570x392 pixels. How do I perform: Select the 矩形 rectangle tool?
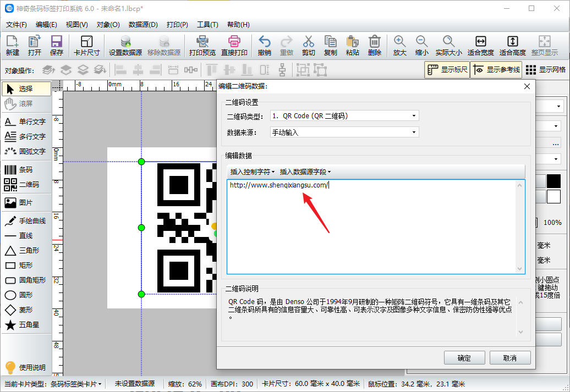tap(26, 266)
